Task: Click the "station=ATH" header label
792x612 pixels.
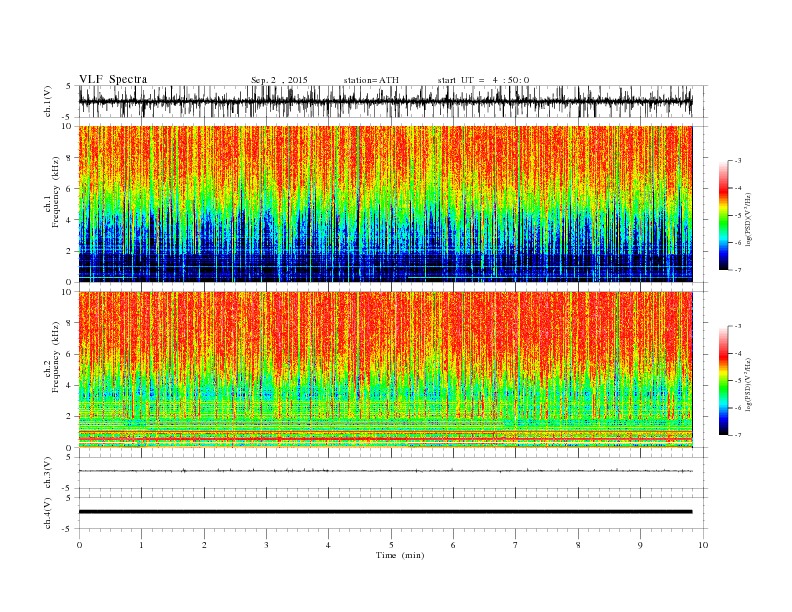Action: (371, 80)
